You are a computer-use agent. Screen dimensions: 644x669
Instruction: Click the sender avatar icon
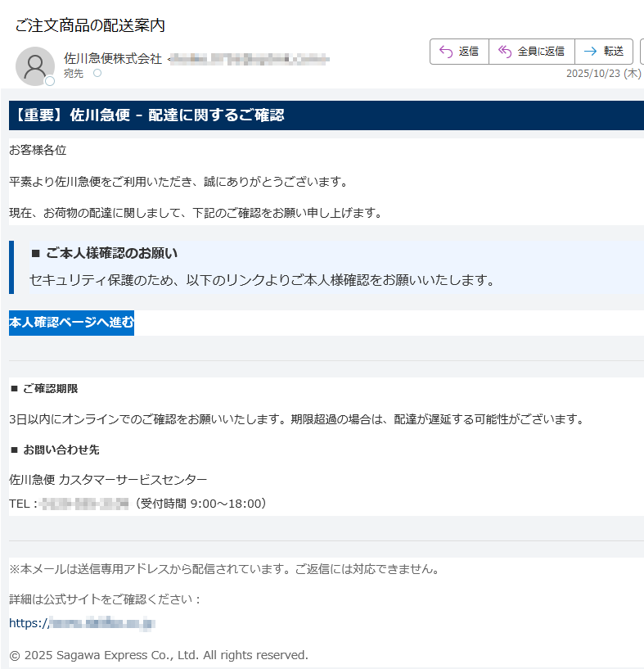35,66
